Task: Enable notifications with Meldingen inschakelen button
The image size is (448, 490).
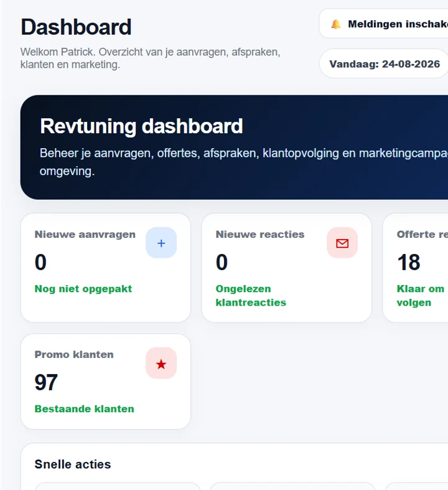Action: click(384, 24)
